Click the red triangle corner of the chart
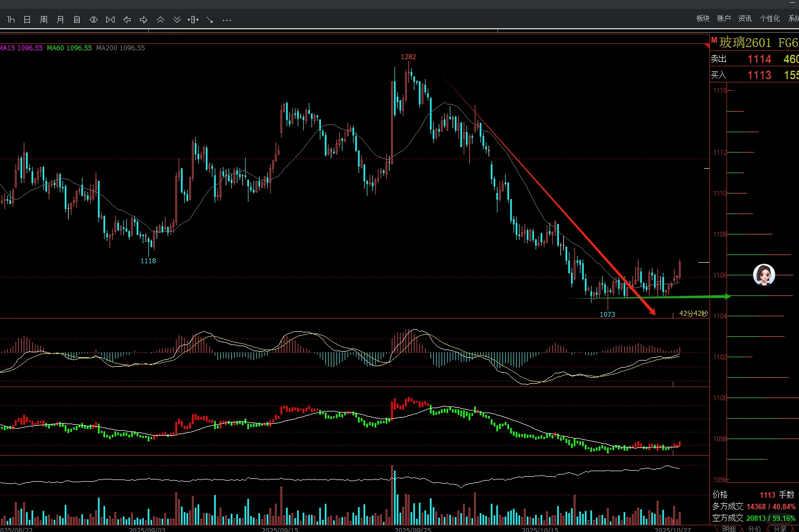 point(707,46)
